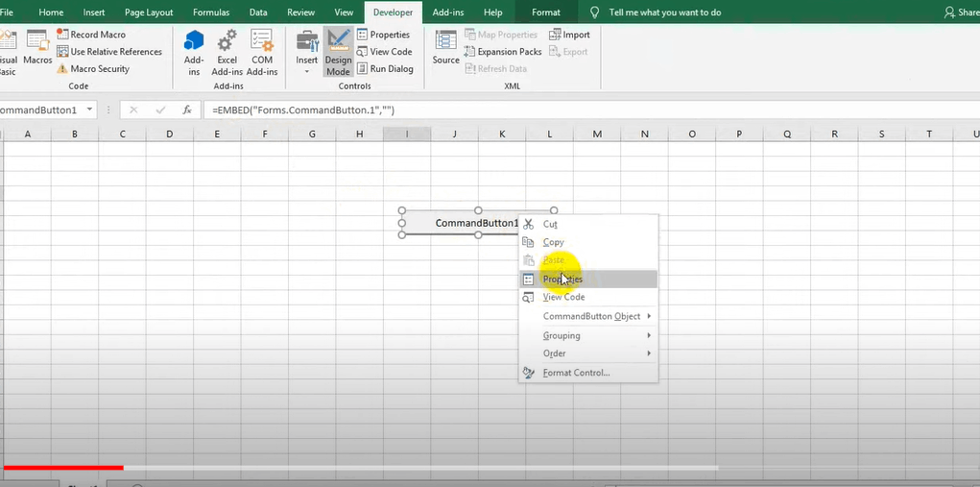The width and height of the screenshot is (980, 487).
Task: Open Excel Add-ins manager
Action: (227, 53)
